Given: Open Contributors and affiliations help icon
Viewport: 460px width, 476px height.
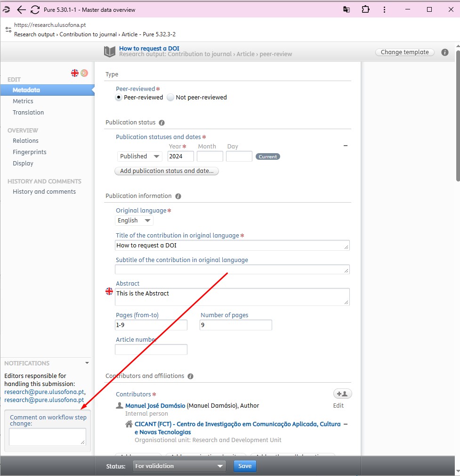Looking at the screenshot, I should click(x=190, y=376).
